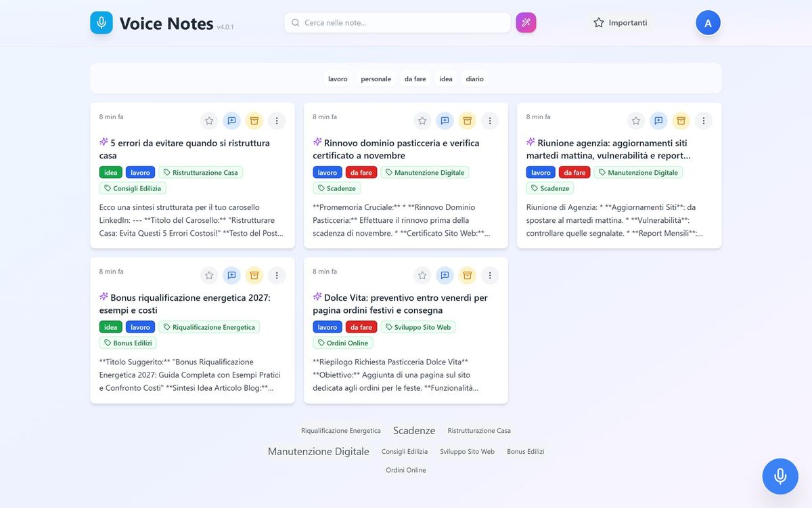Open more options for 'Dolce Vita: preventivo'
The width and height of the screenshot is (812, 508).
tap(489, 276)
